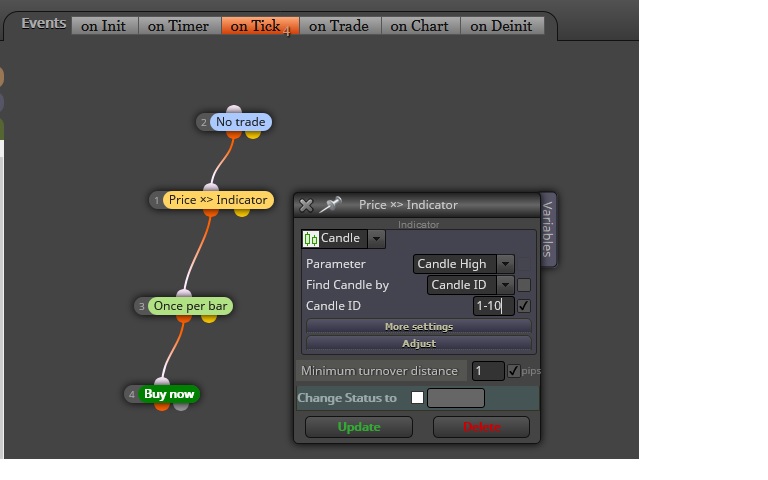768x480 pixels.
Task: Select the Price x> Indicator block
Action: [218, 200]
